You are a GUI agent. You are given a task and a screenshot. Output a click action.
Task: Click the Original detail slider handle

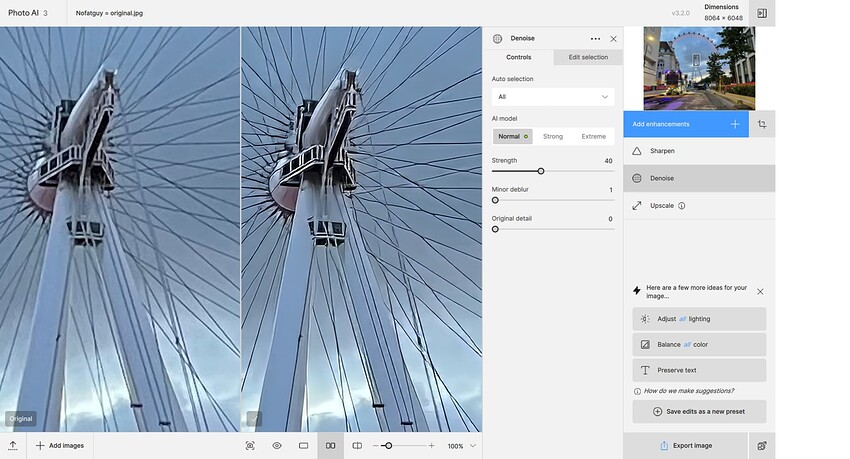495,229
